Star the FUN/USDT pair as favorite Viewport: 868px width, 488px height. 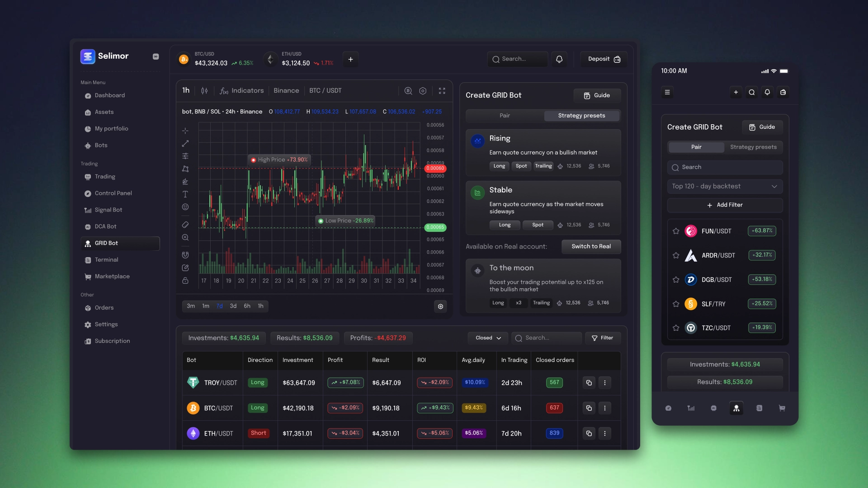pos(675,231)
